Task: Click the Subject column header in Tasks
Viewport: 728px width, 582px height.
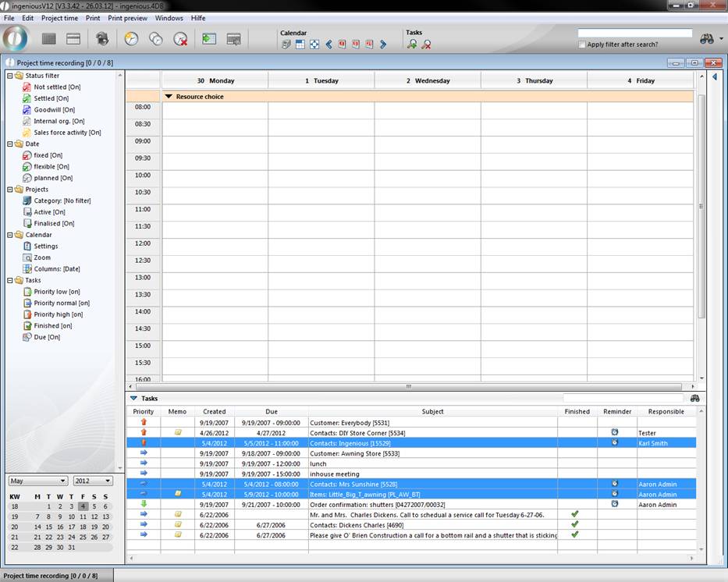Action: click(432, 411)
